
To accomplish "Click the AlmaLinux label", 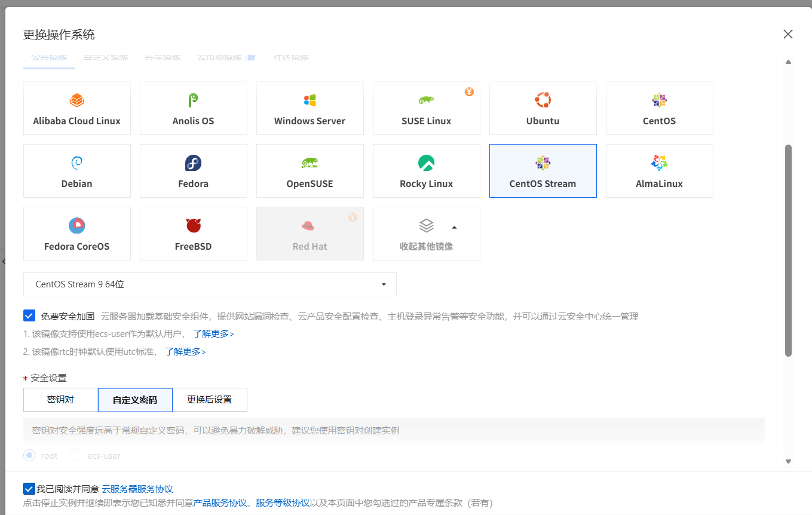I will (x=659, y=183).
